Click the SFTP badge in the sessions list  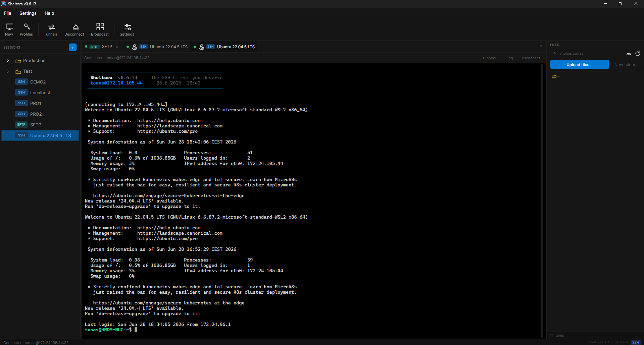pyautogui.click(x=21, y=125)
